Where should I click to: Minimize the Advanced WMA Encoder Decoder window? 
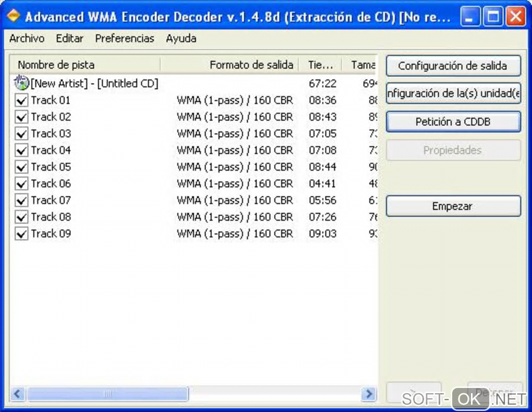470,16
